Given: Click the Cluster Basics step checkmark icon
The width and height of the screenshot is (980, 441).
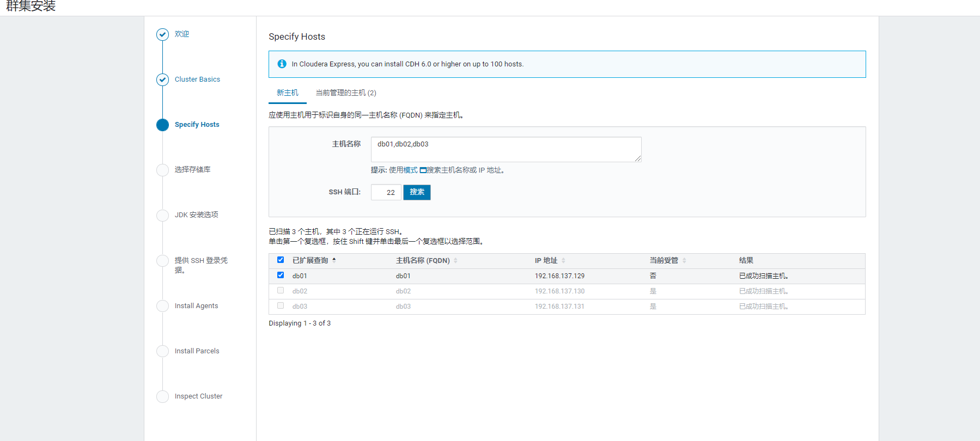Looking at the screenshot, I should click(x=162, y=79).
